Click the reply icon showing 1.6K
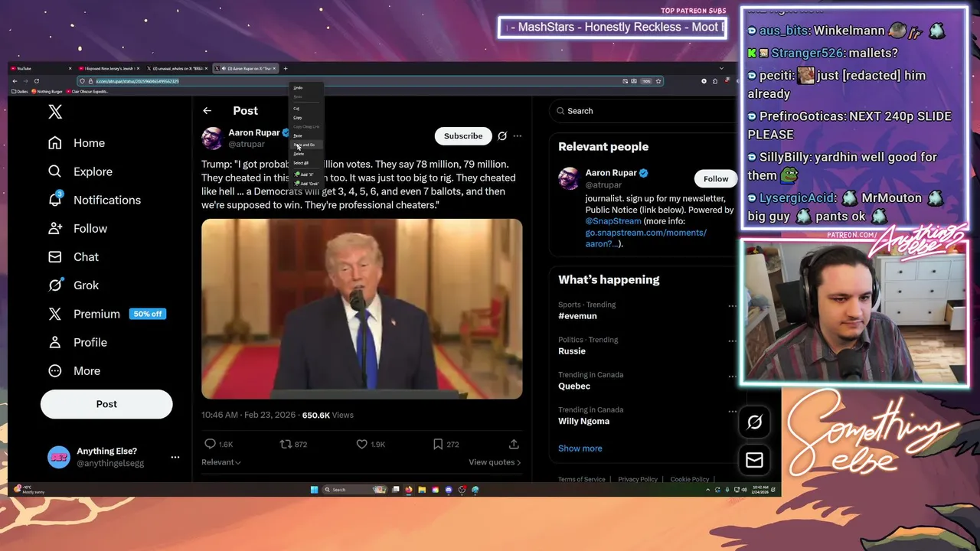980x551 pixels. point(210,444)
